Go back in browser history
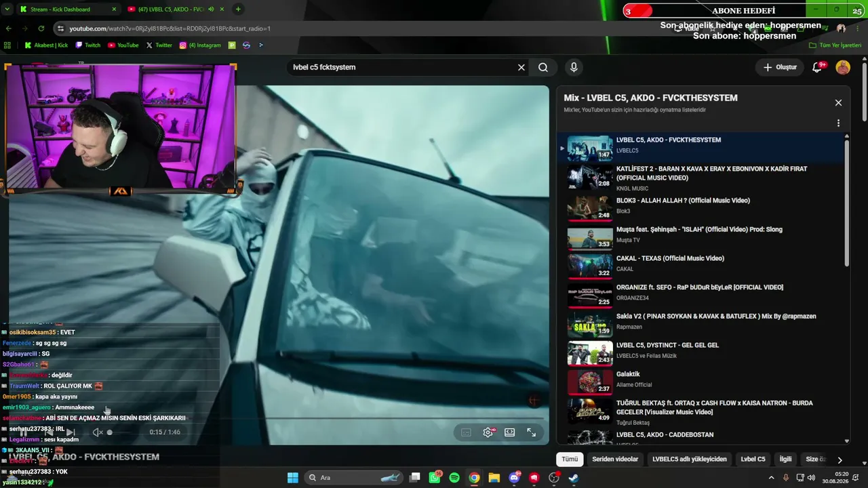This screenshot has width=868, height=488. 9,28
